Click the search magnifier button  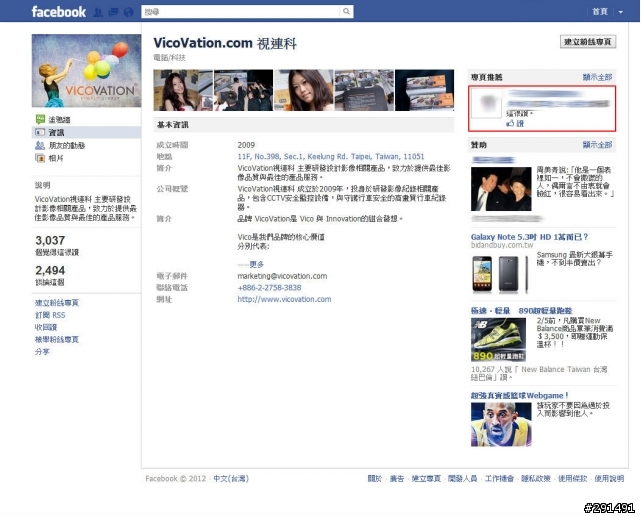pos(346,11)
